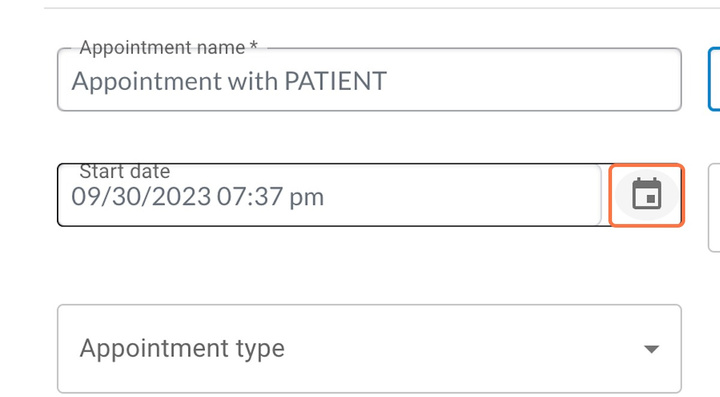
Task: Focus the Appointment name input field
Action: pyautogui.click(x=369, y=79)
